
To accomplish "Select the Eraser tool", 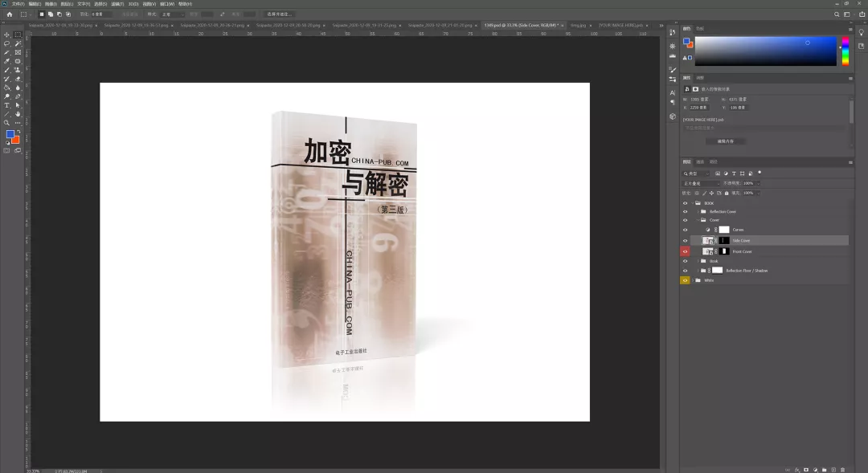I will (x=18, y=79).
